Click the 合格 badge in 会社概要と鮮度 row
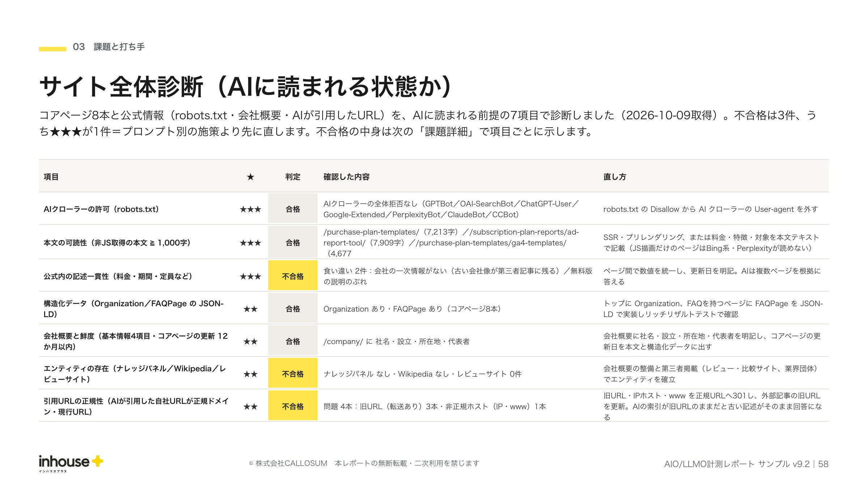This screenshot has width=868, height=488. [x=293, y=341]
